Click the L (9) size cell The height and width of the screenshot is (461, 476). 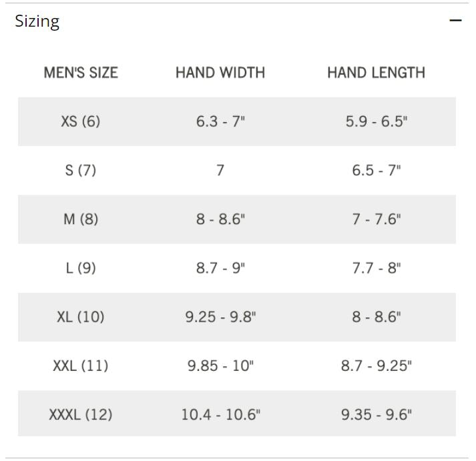pos(81,268)
